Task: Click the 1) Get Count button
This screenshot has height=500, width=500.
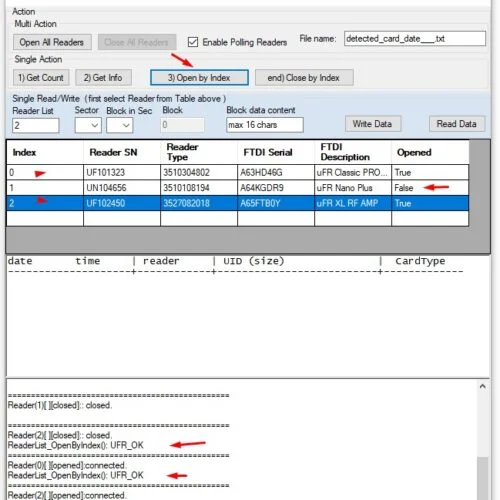Action: 41,78
